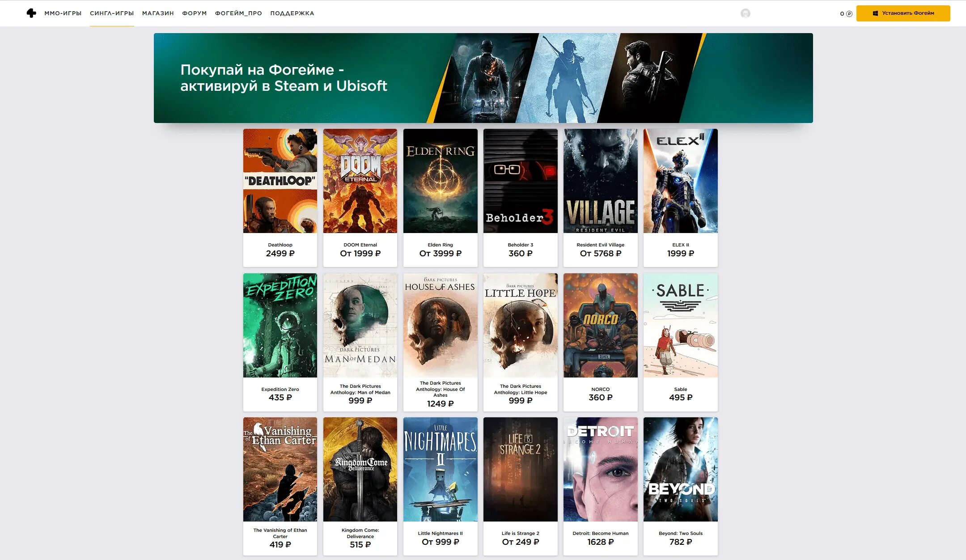Click the Beholder 3 title link
Viewport: 966px width, 560px height.
tap(520, 245)
